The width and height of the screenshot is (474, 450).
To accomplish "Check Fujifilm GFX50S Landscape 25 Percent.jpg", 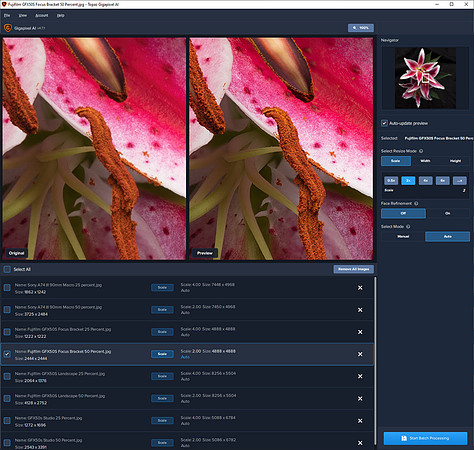I will click(x=7, y=376).
